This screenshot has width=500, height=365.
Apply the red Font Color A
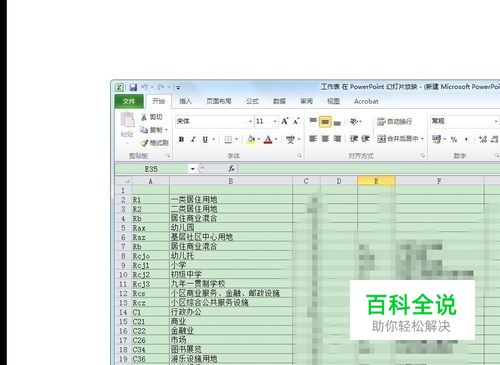pos(268,139)
